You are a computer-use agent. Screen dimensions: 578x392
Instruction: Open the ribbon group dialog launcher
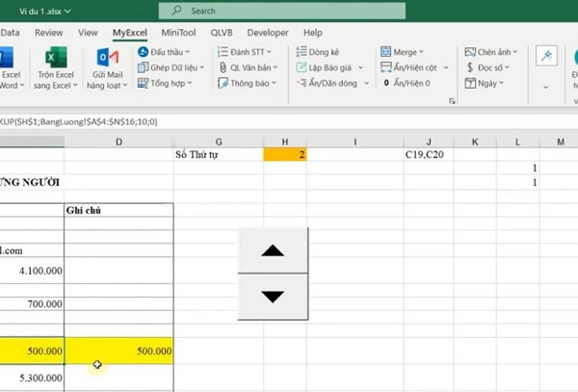452,101
